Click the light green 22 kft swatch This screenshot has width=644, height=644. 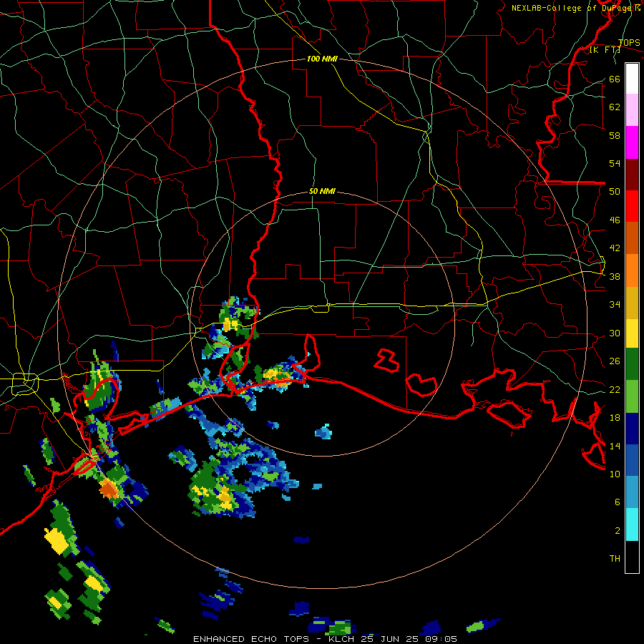click(632, 396)
